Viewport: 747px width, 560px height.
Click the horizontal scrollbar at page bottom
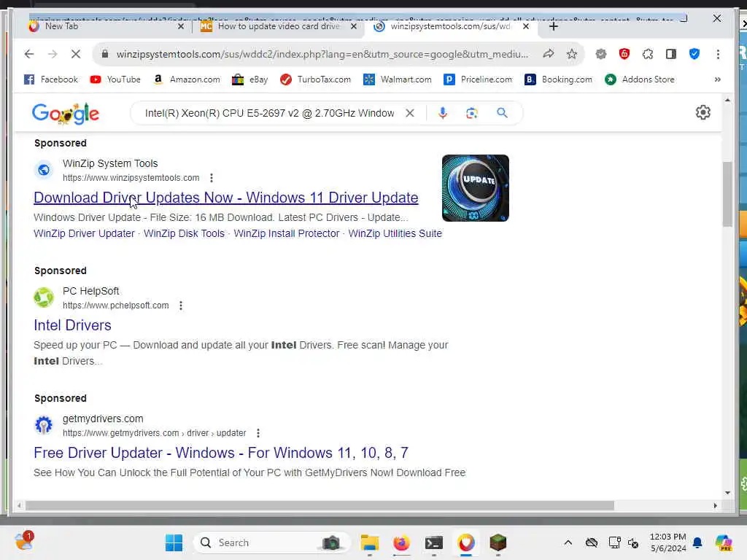tap(320, 506)
